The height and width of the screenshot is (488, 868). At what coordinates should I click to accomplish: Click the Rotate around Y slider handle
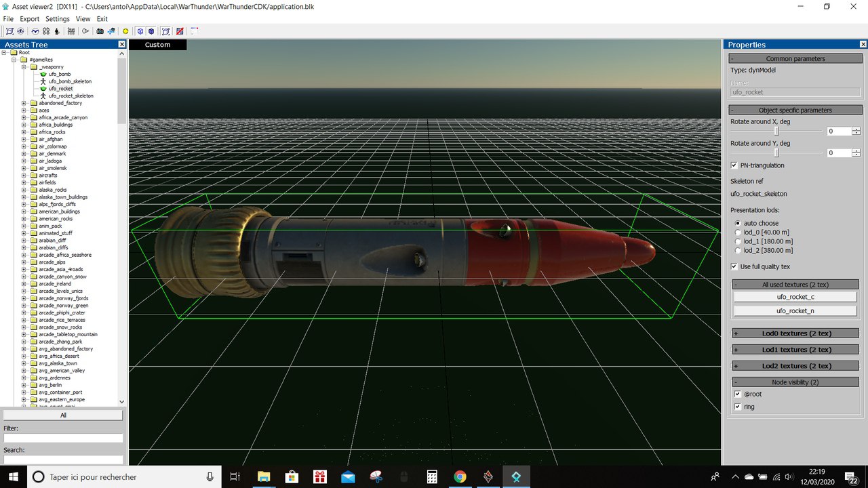776,153
